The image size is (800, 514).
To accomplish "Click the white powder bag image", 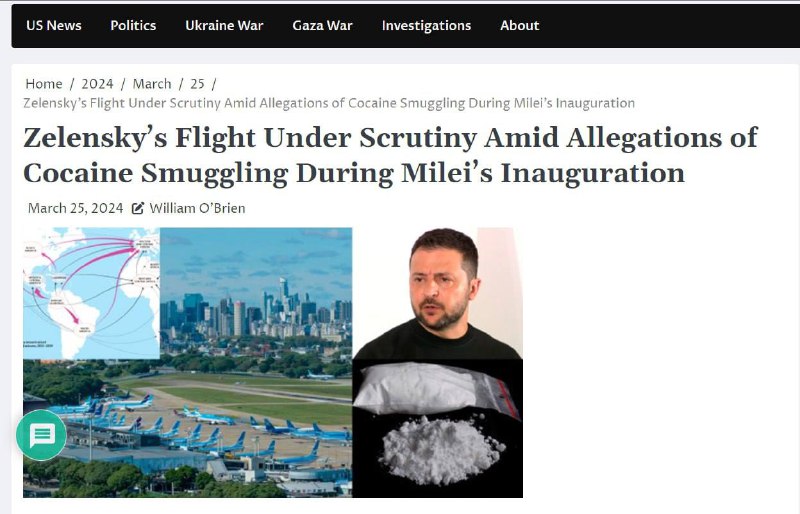I will pyautogui.click(x=437, y=428).
